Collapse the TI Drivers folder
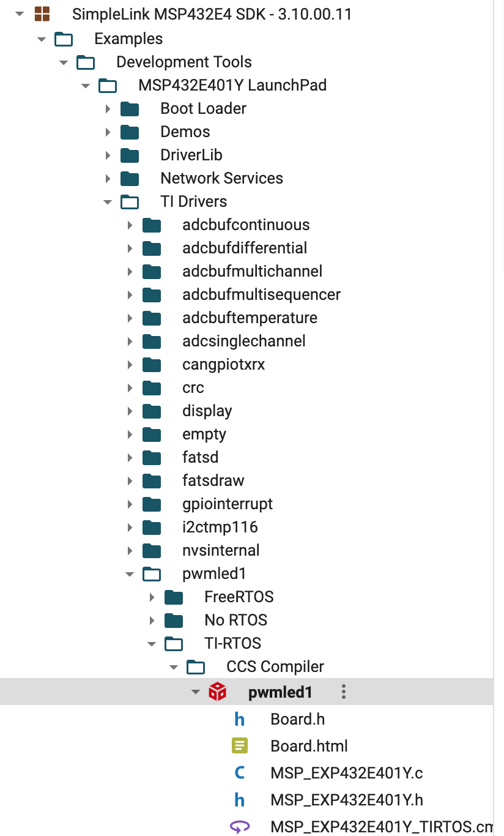Image resolution: width=504 pixels, height=836 pixels. [x=108, y=202]
